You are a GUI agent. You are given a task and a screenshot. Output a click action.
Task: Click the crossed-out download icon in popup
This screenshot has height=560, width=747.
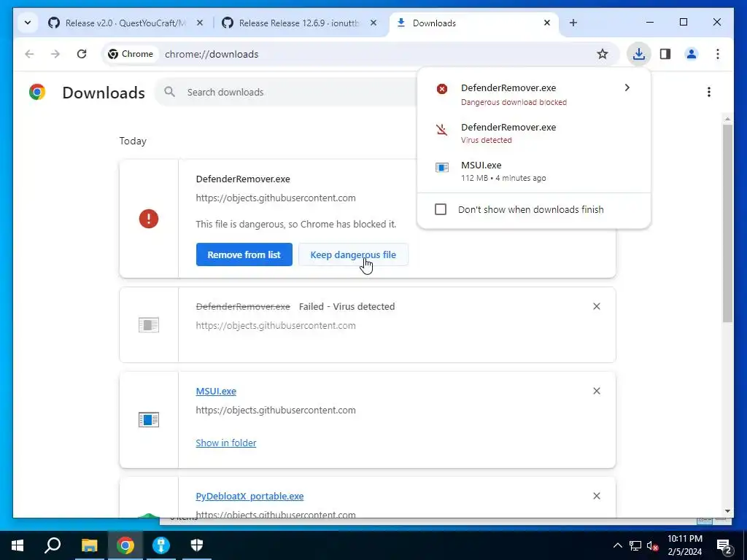(x=441, y=130)
